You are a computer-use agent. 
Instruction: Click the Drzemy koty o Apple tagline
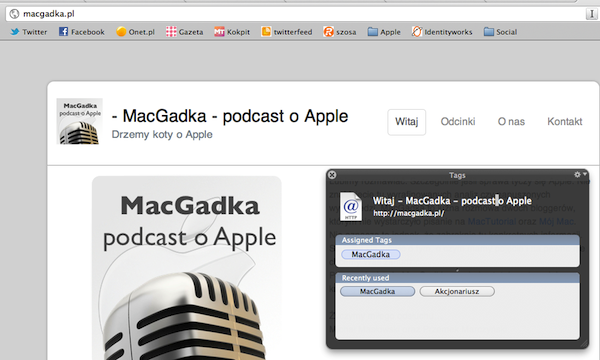pos(162,135)
